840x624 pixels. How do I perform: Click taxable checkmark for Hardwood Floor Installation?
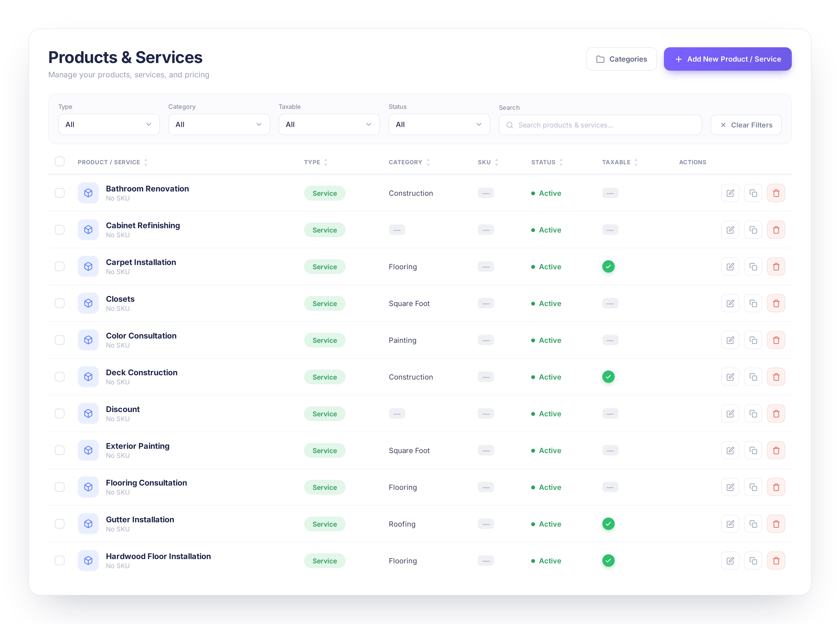coord(608,561)
